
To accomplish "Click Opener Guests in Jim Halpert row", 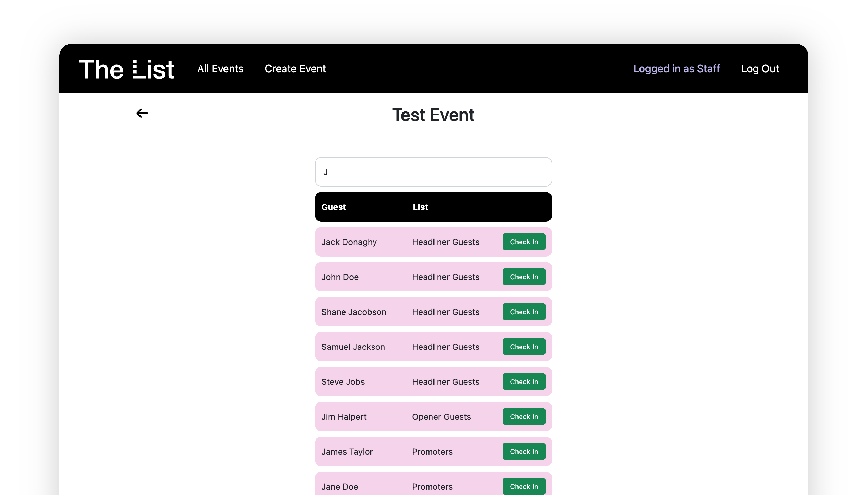I will point(441,417).
